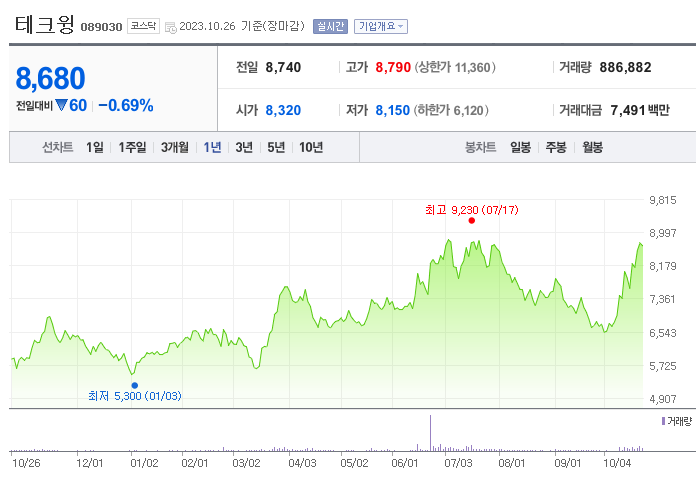Click the red 최고 marker dot
Viewport: 696px width, 486px height.
tap(472, 221)
